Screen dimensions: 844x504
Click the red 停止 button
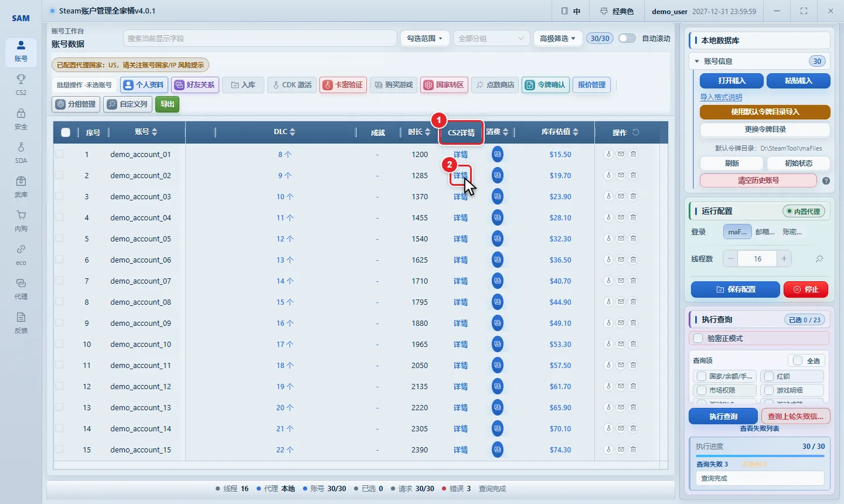806,290
